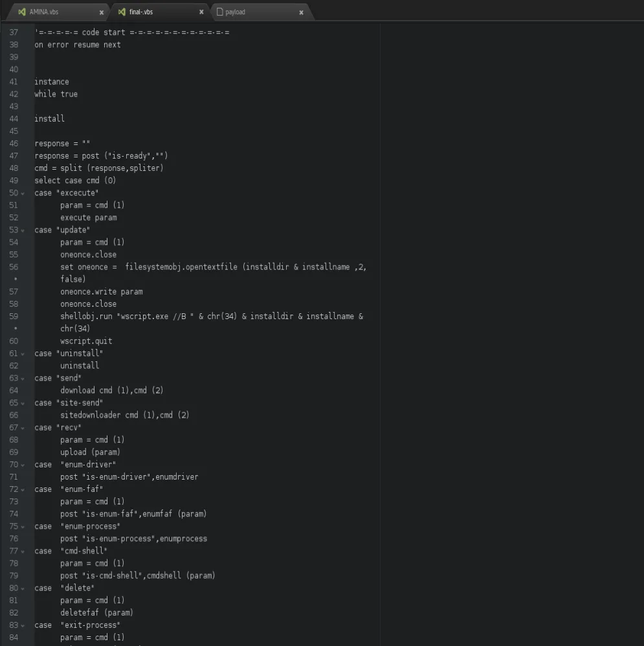Click 'cmd = split (response,spliter)' line
The image size is (644, 646).
point(99,168)
